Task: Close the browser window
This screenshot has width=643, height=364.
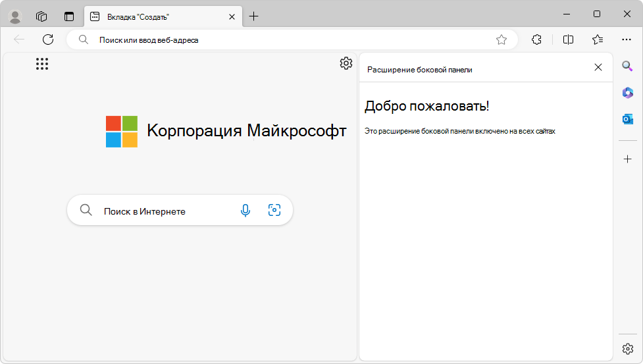Action: click(x=627, y=14)
